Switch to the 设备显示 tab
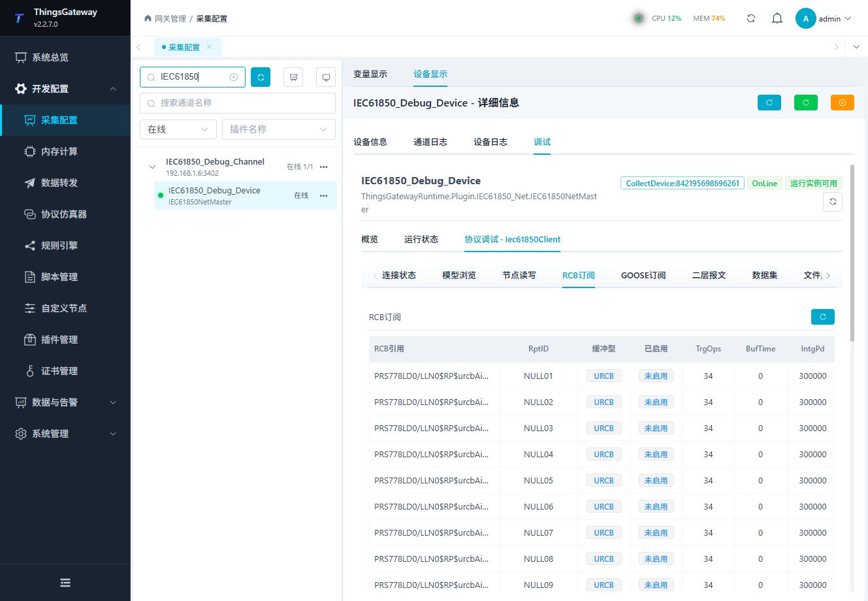Image resolution: width=868 pixels, height=601 pixels. 430,74
